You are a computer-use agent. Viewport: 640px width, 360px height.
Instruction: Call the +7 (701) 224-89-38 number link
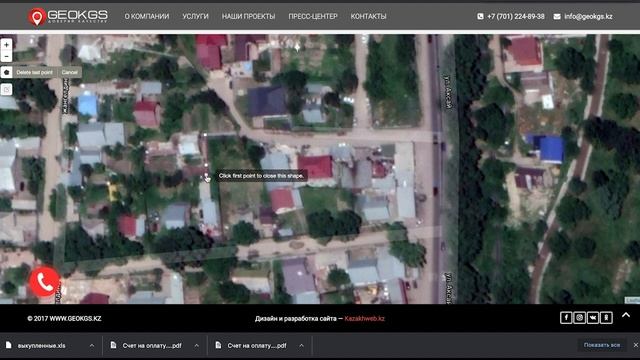(x=516, y=16)
